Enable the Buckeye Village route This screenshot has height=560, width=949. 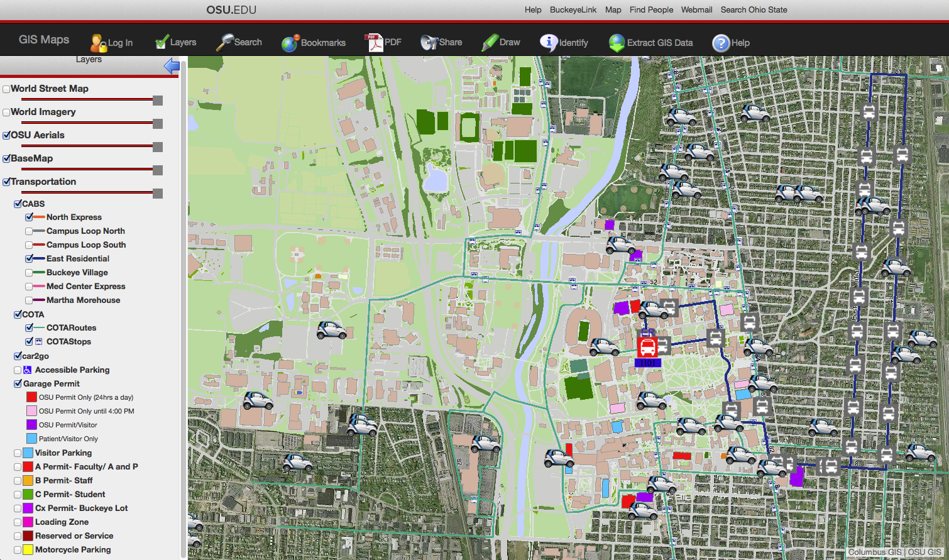[x=29, y=273]
